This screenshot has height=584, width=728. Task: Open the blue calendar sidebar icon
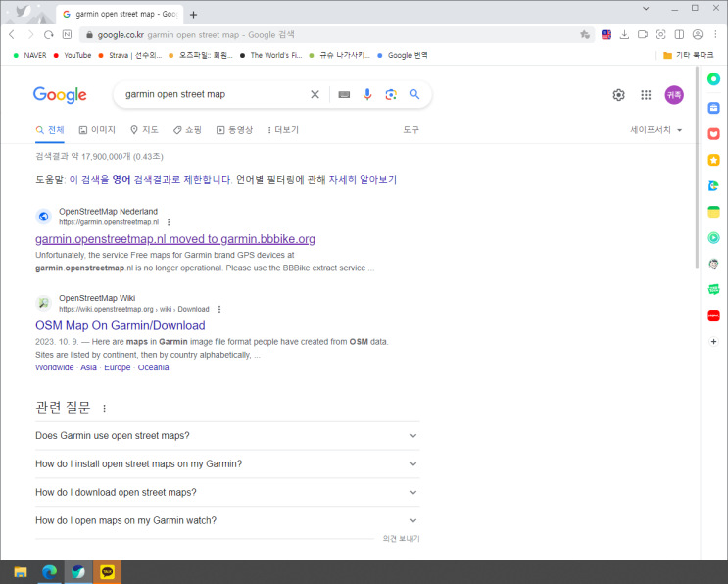[713, 108]
